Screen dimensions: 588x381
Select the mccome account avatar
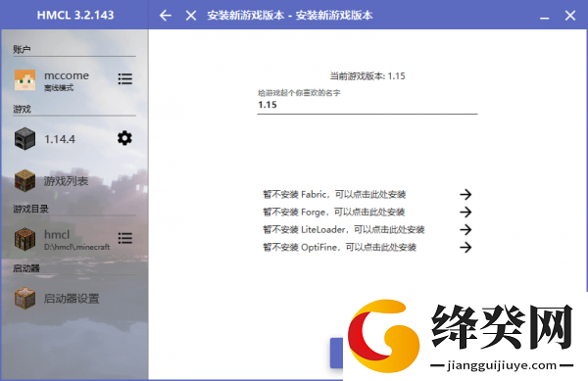[24, 79]
